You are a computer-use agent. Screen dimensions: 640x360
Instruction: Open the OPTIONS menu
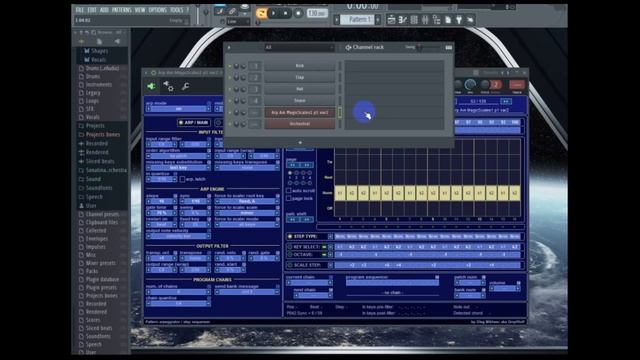[x=158, y=10]
